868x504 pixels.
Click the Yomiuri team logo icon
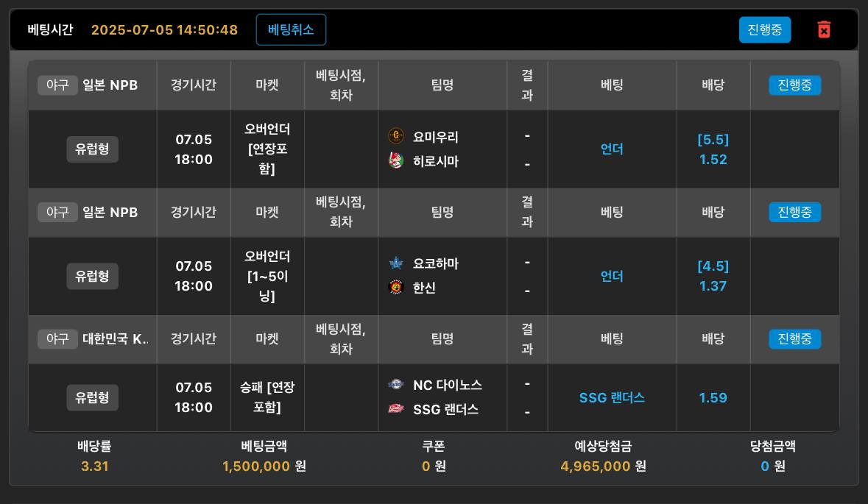pyautogui.click(x=396, y=136)
